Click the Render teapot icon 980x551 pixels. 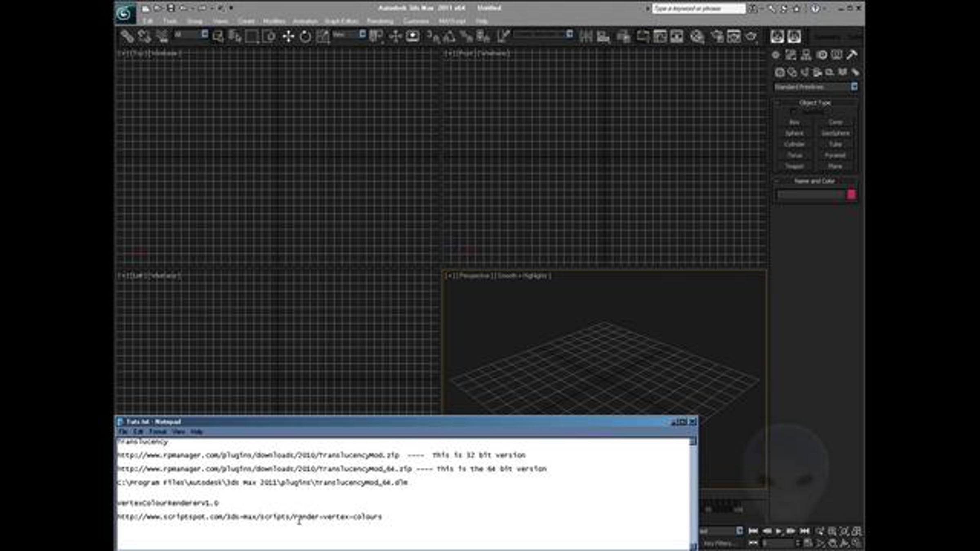click(x=751, y=36)
